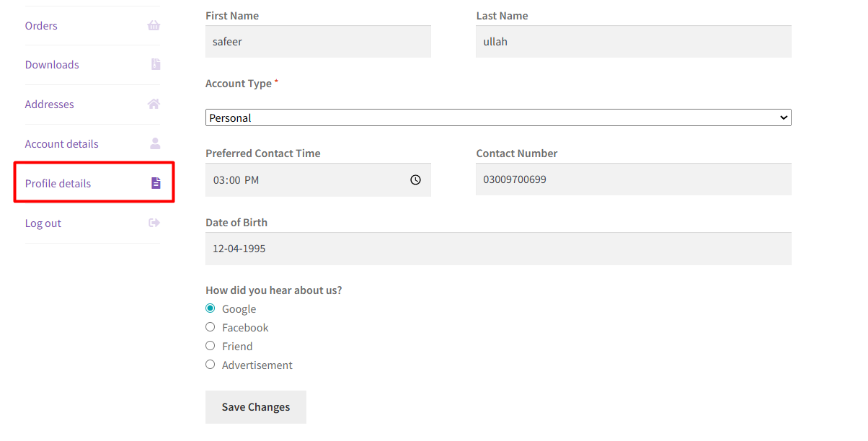Click the Downloads file icon
Viewport: 868px width, 441px height.
156,65
